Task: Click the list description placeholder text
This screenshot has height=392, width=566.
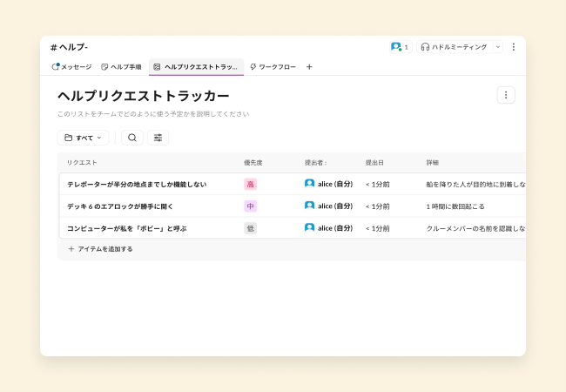Action: click(153, 114)
